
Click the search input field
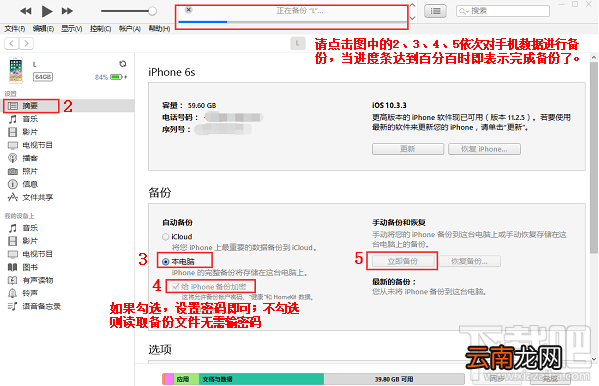click(503, 11)
